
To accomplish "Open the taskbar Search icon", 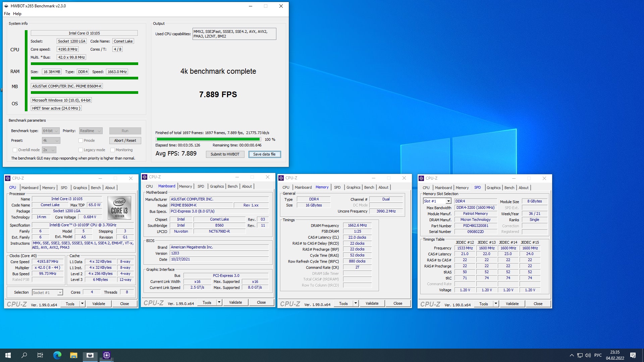I will click(24, 355).
